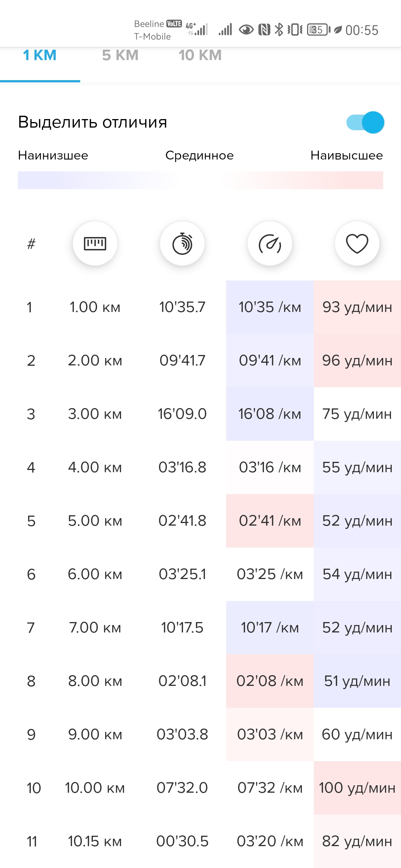Screen dimensions: 401x868
Task: Disable the Выделить отличия switch
Action: [365, 122]
